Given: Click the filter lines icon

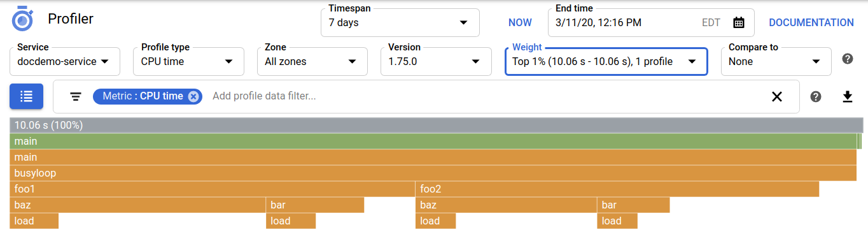Looking at the screenshot, I should (76, 97).
